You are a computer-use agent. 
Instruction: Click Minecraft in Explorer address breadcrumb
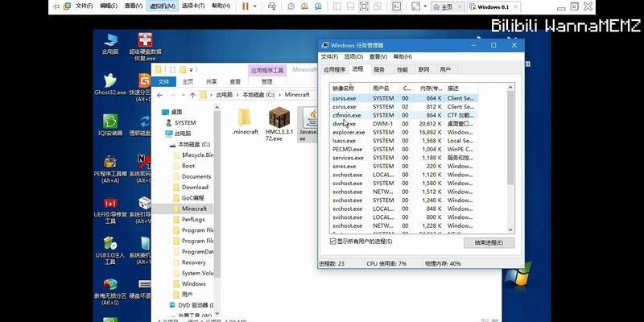point(297,95)
